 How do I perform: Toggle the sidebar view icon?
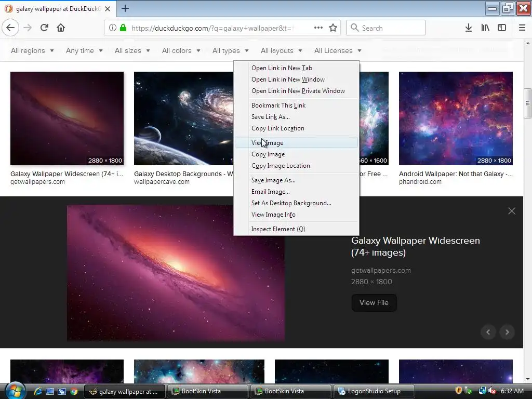[x=502, y=28]
